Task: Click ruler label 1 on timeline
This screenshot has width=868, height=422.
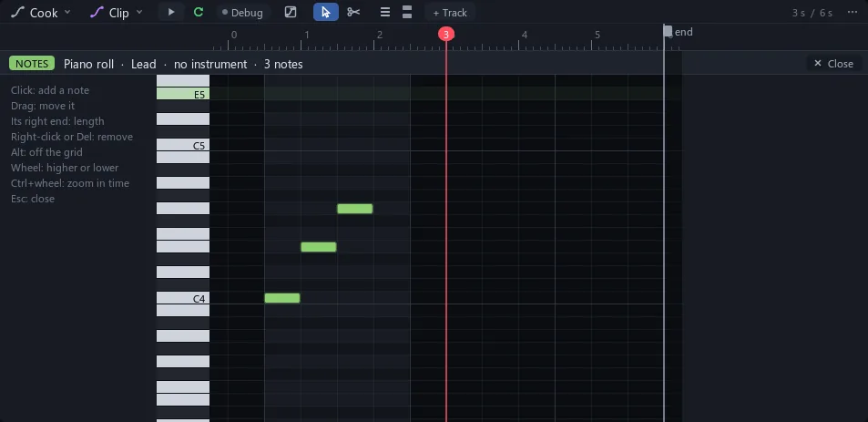Action: (x=306, y=35)
